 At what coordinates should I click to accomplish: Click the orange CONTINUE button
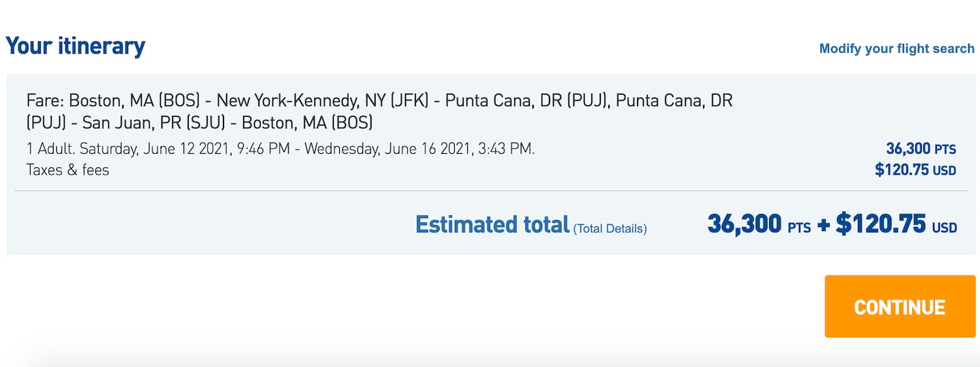(x=900, y=306)
